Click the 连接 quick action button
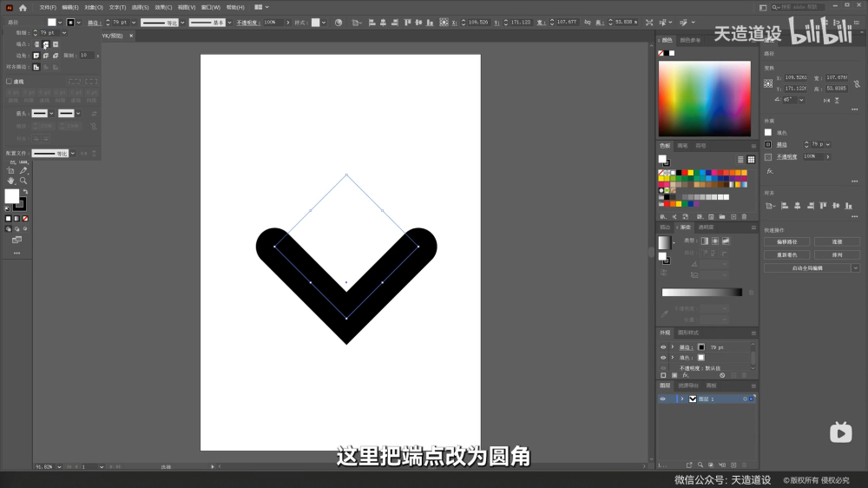This screenshot has width=868, height=488. 837,242
